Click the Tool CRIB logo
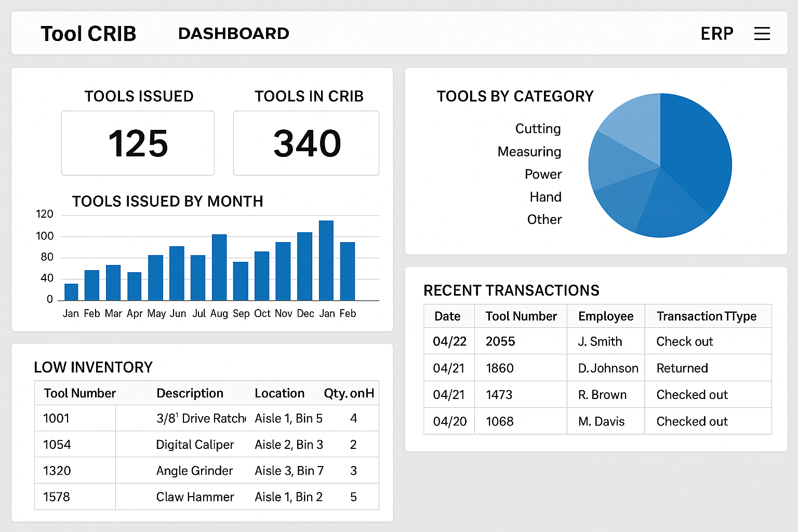This screenshot has height=532, width=798. 88,33
